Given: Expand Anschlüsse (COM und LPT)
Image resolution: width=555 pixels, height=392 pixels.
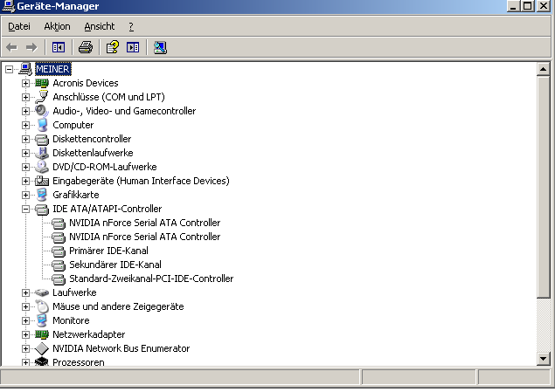Looking at the screenshot, I should [x=25, y=97].
